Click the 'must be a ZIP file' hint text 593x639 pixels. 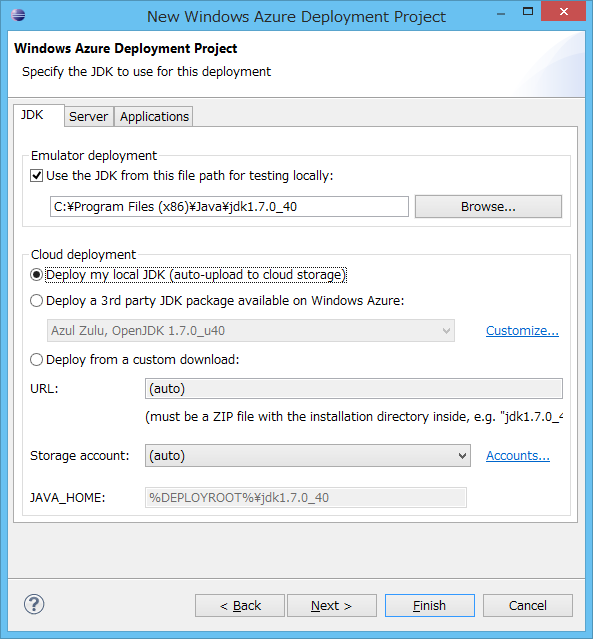click(x=354, y=417)
